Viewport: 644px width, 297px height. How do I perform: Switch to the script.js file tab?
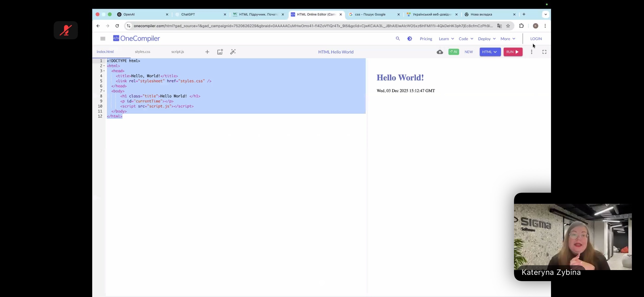(177, 52)
